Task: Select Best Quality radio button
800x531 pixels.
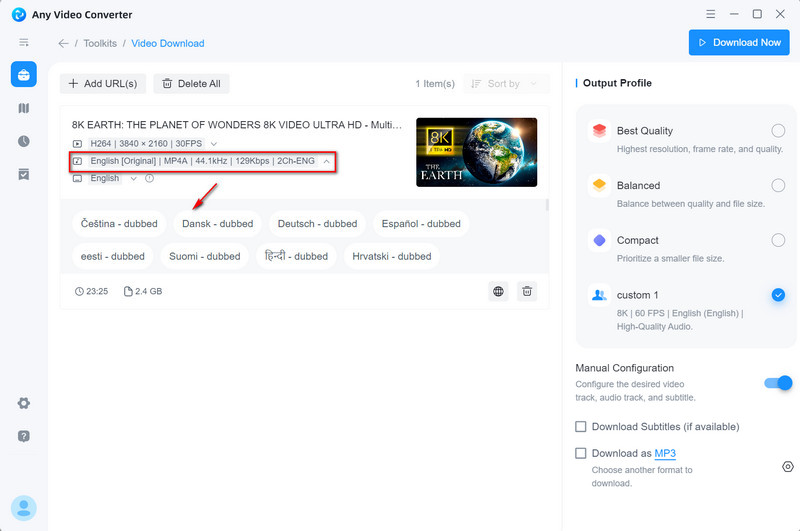Action: [x=778, y=131]
